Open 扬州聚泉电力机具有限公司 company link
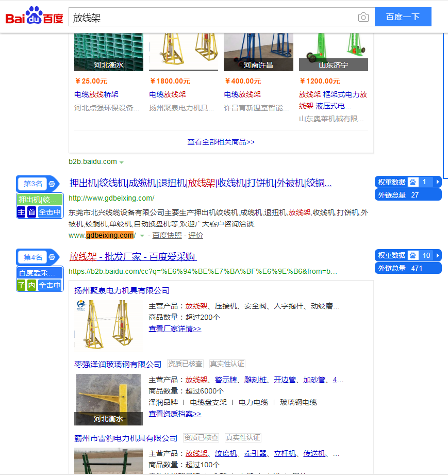 (x=122, y=291)
